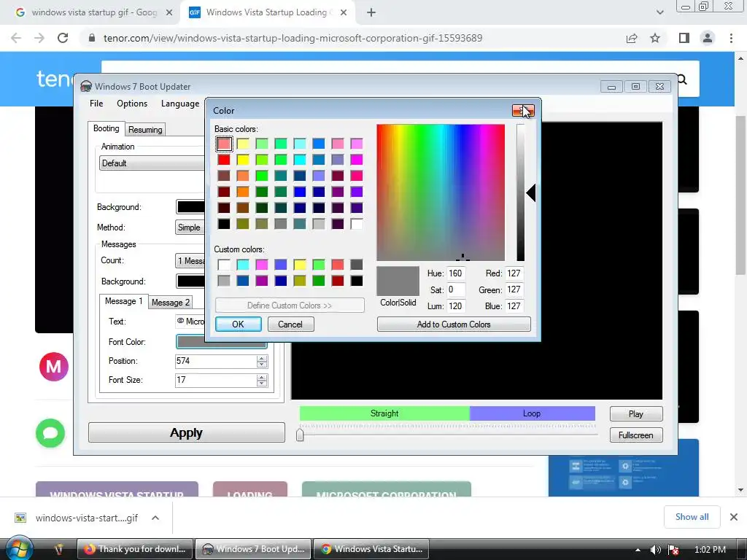
Task: Cancel the Color dialog
Action: pos(290,324)
